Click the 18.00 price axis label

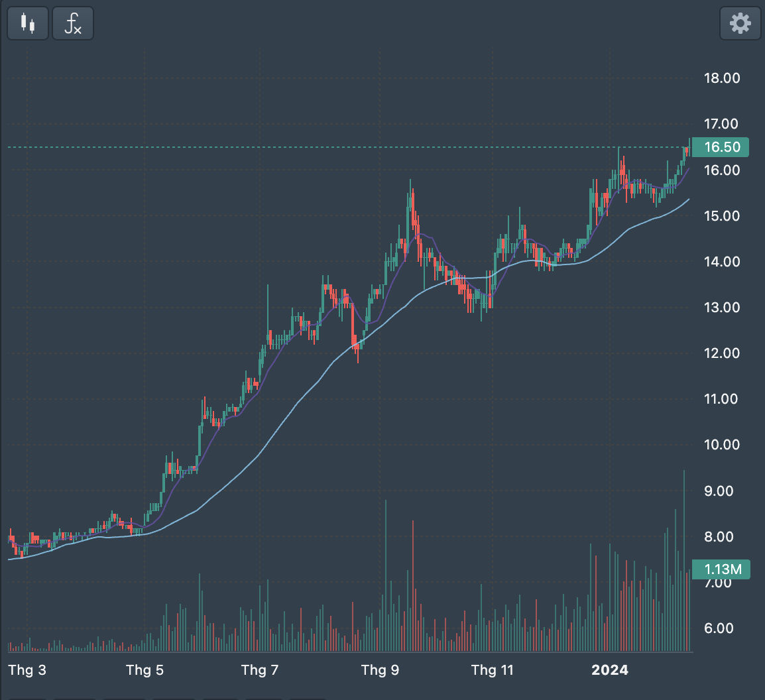point(721,78)
